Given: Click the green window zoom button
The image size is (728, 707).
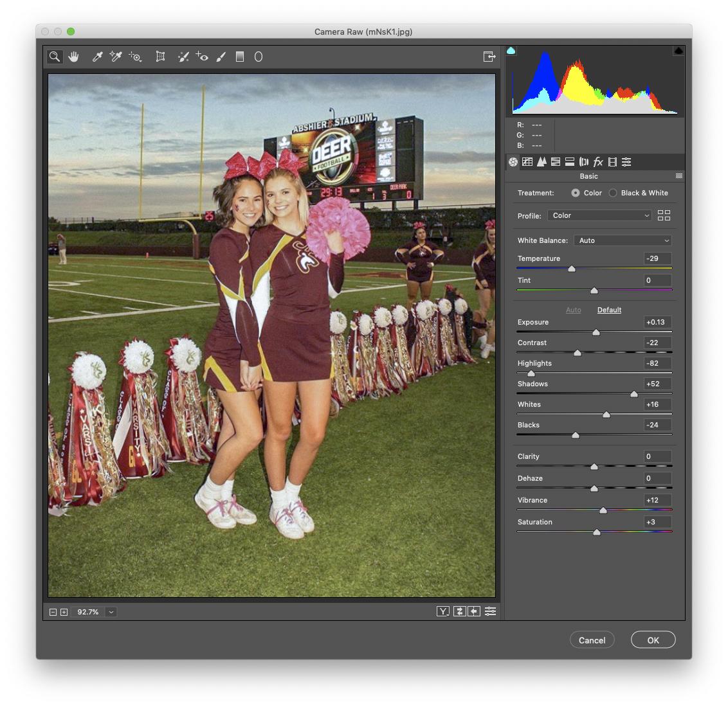Looking at the screenshot, I should pyautogui.click(x=71, y=31).
